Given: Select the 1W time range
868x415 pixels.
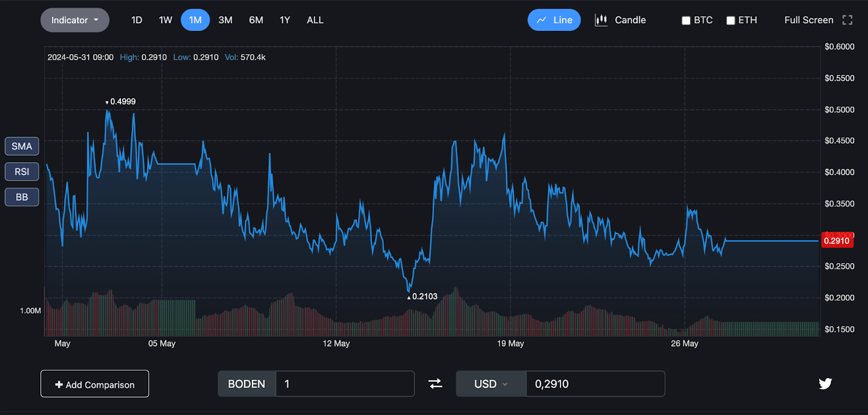Looking at the screenshot, I should [x=165, y=20].
